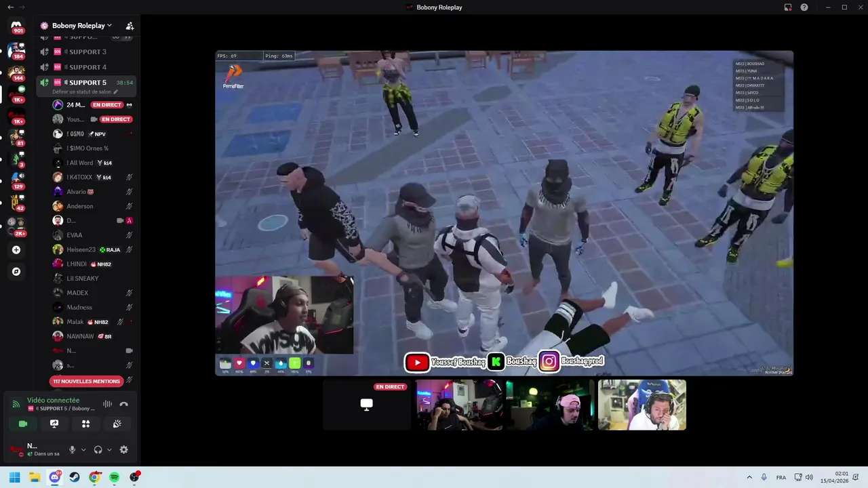Open Steam from the taskbar
This screenshot has width=868, height=488.
(75, 477)
